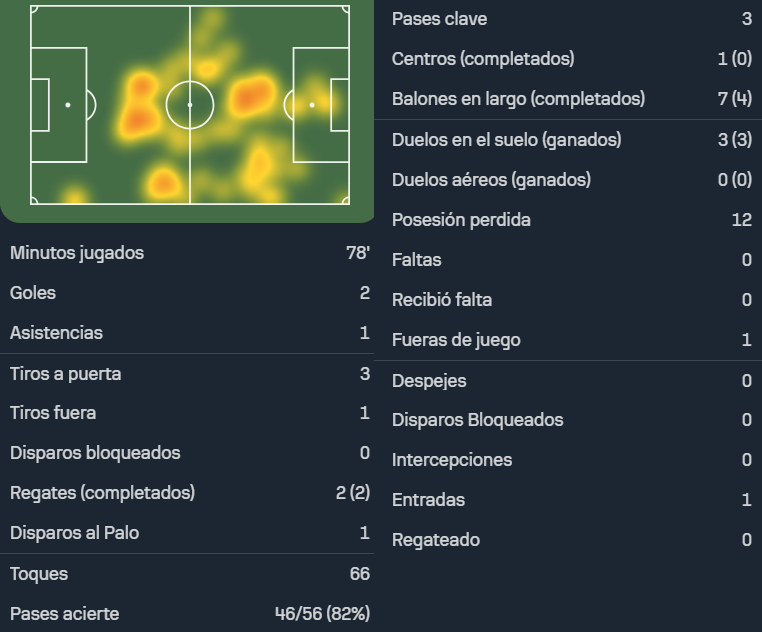Click the Tiros a puerta stat
Image resolution: width=762 pixels, height=632 pixels.
(x=187, y=374)
